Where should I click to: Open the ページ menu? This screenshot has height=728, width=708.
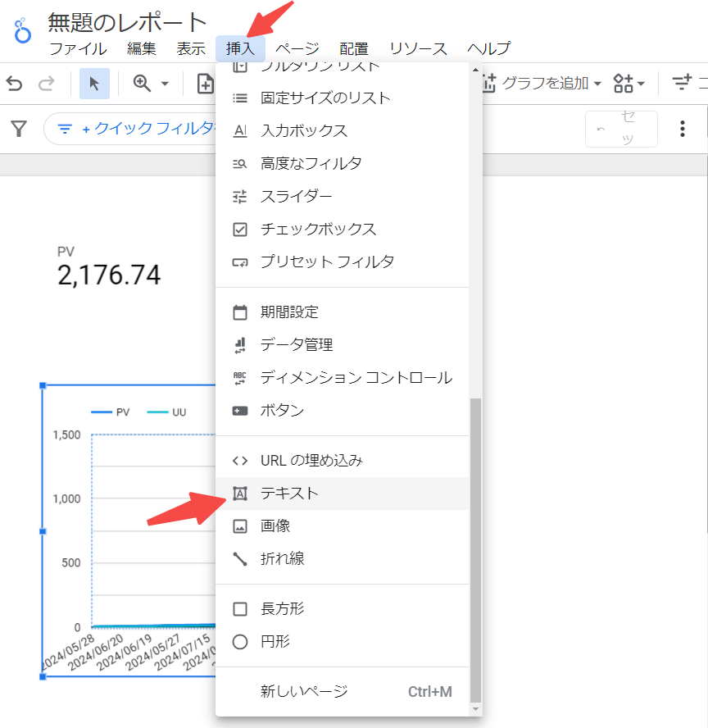coord(297,48)
